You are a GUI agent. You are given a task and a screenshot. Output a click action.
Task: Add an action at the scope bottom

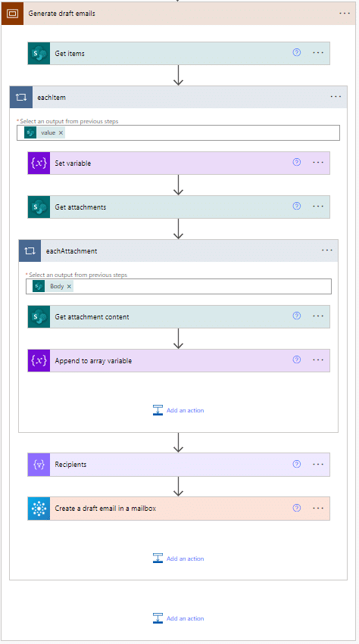pos(179,618)
